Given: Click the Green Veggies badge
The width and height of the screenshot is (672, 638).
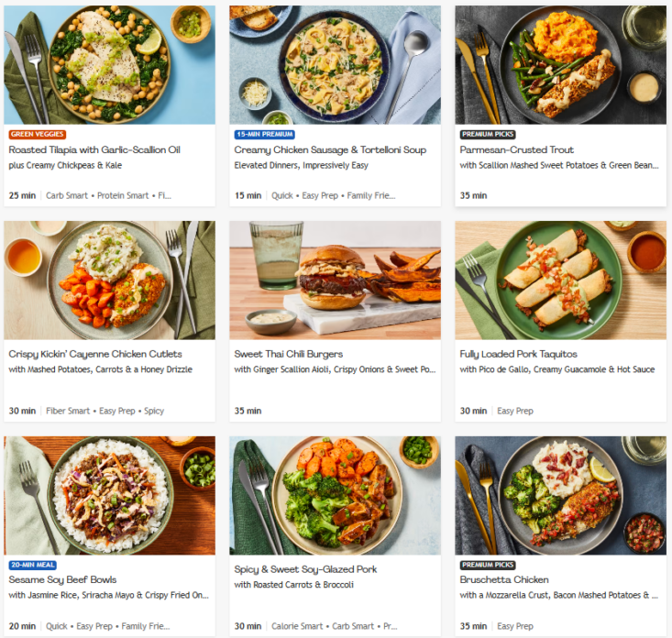Looking at the screenshot, I should [38, 135].
